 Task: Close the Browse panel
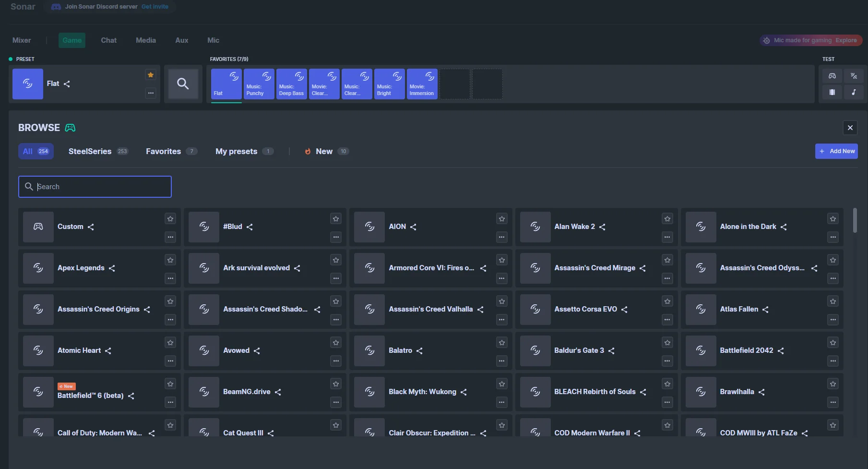point(850,128)
